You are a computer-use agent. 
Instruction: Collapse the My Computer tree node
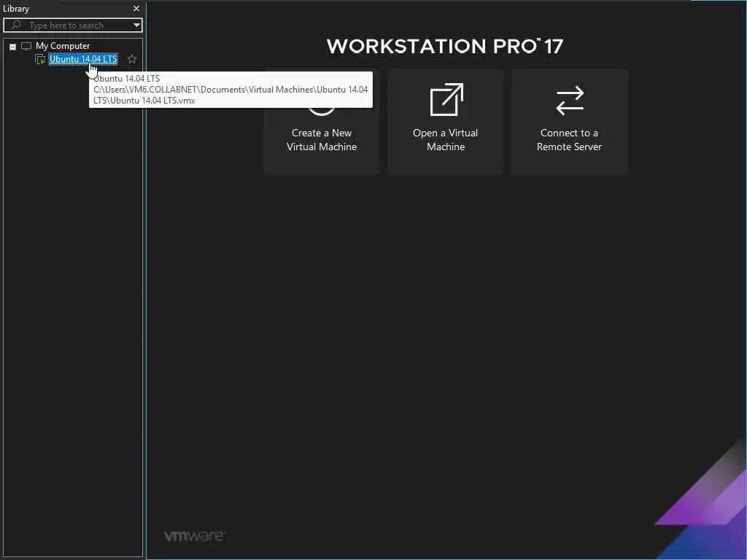[13, 47]
